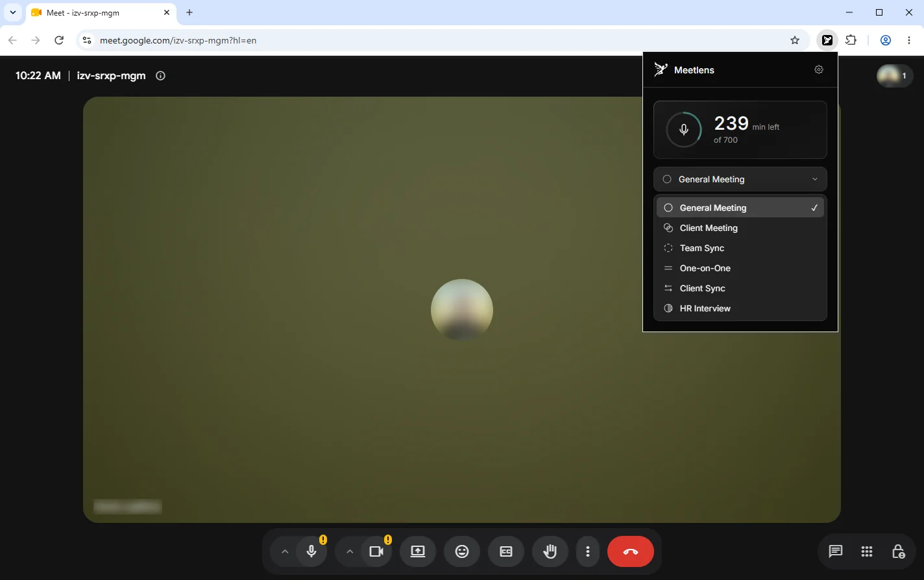The height and width of the screenshot is (580, 924).
Task: Click the Meetlens recording microphone circle
Action: (684, 130)
